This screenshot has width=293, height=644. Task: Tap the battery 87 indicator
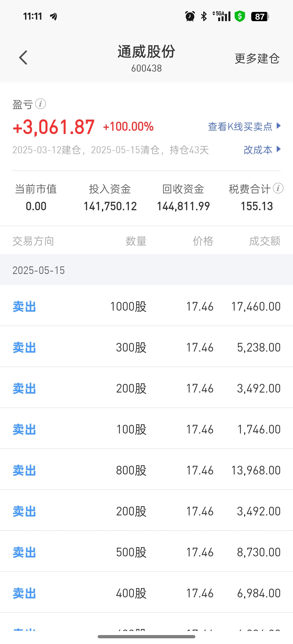click(260, 17)
